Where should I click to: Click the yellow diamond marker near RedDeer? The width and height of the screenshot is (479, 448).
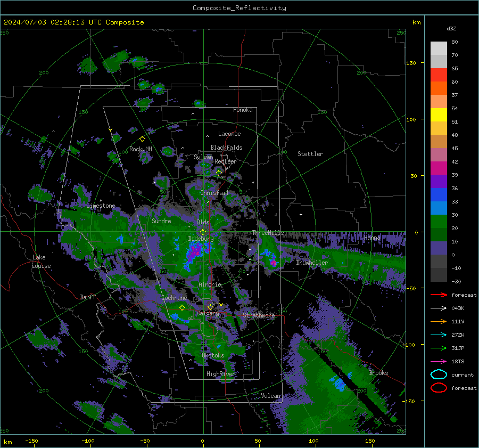click(x=219, y=173)
